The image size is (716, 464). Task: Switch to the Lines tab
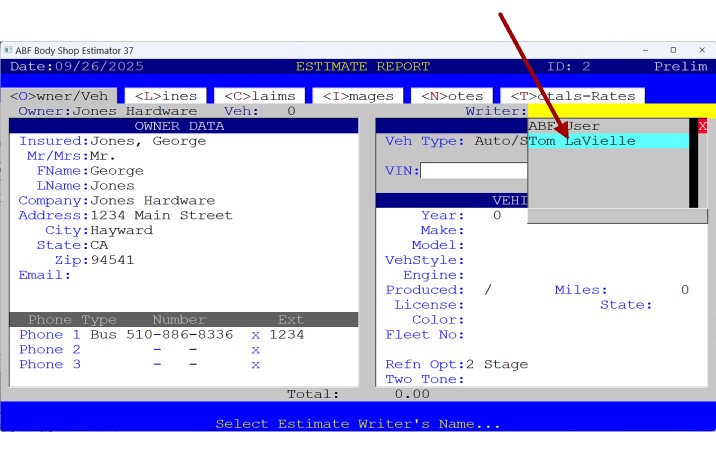click(x=165, y=96)
